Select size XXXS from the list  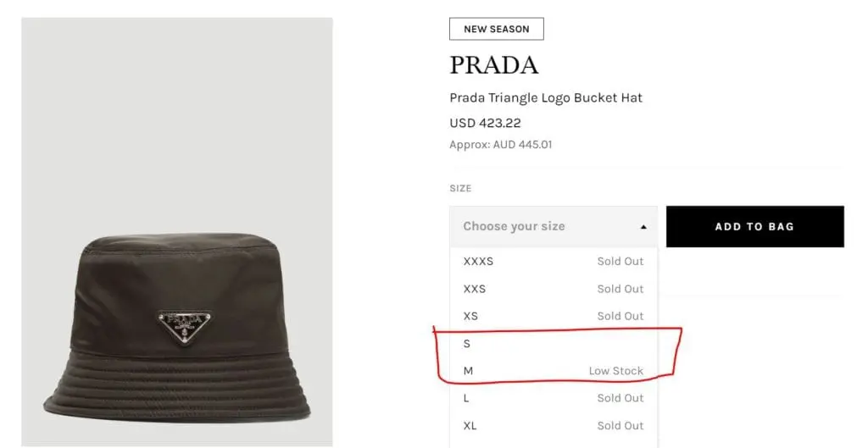click(478, 261)
